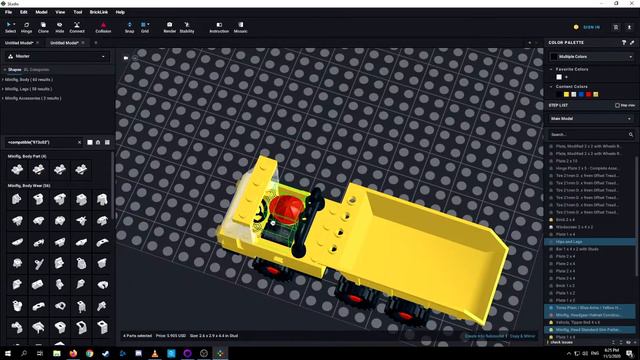Viewport: 640px width, 360px height.
Task: Open the View menu
Action: click(60, 12)
